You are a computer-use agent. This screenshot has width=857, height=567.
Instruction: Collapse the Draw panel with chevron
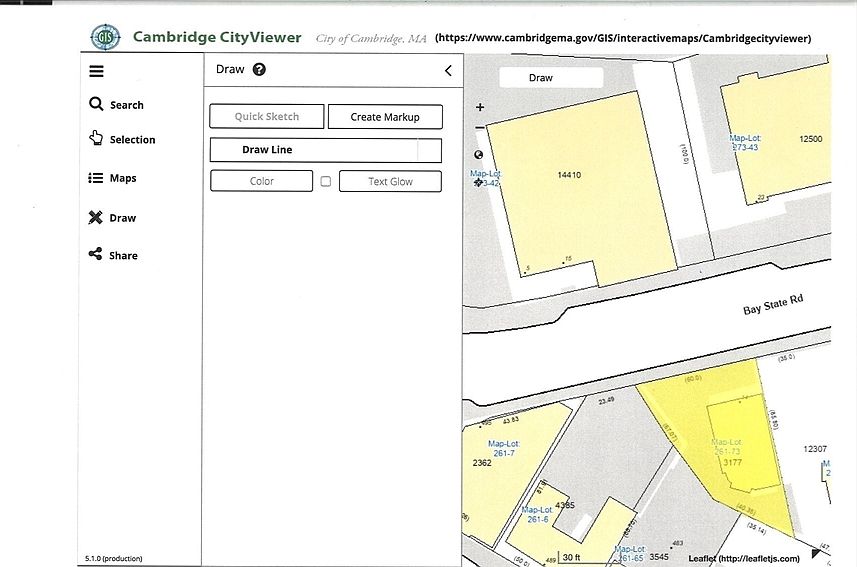(x=448, y=71)
